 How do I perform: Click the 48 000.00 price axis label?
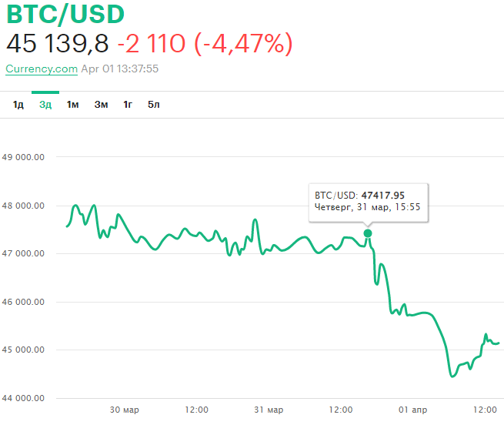(24, 206)
